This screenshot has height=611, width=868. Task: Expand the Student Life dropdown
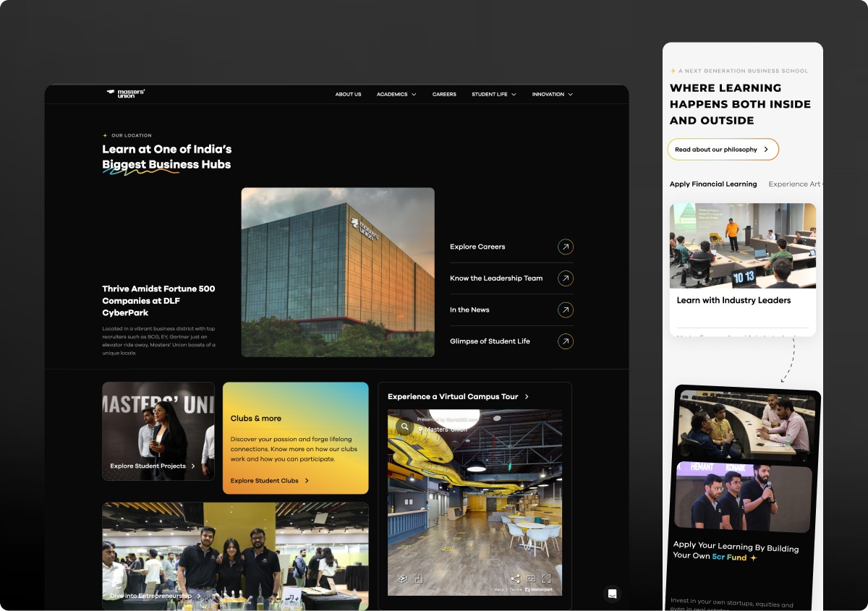(x=494, y=94)
